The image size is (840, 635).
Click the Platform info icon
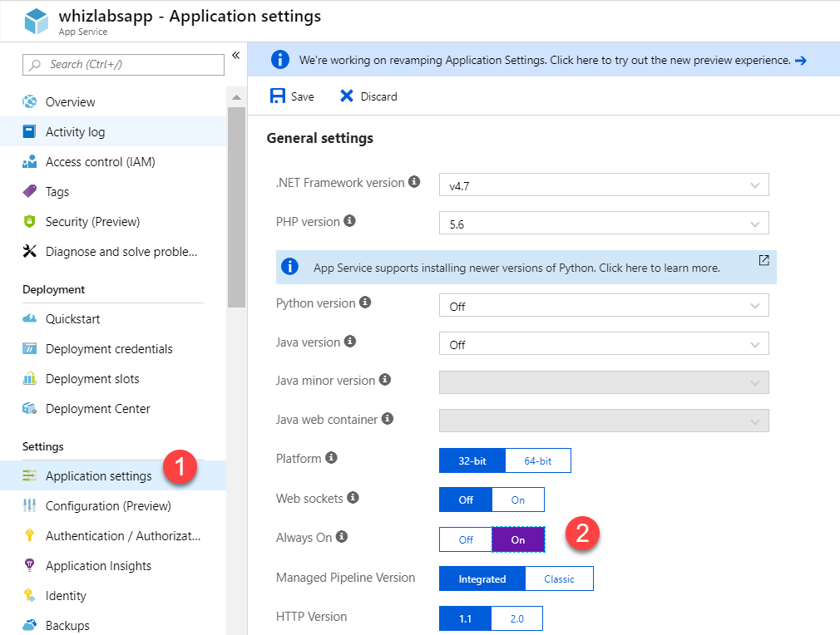point(331,458)
